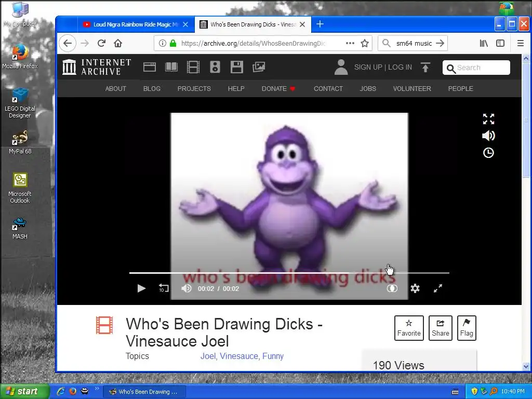The width and height of the screenshot is (532, 399).
Task: Open the PEOPLE menu item
Action: [460, 88]
